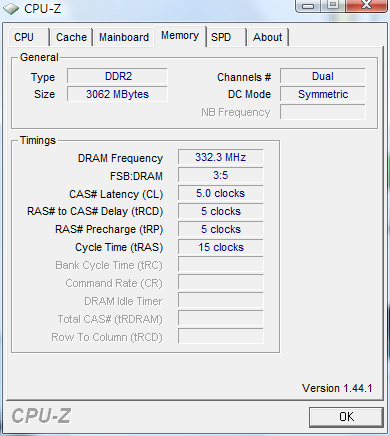
Task: Open the Cache tab
Action: [71, 37]
